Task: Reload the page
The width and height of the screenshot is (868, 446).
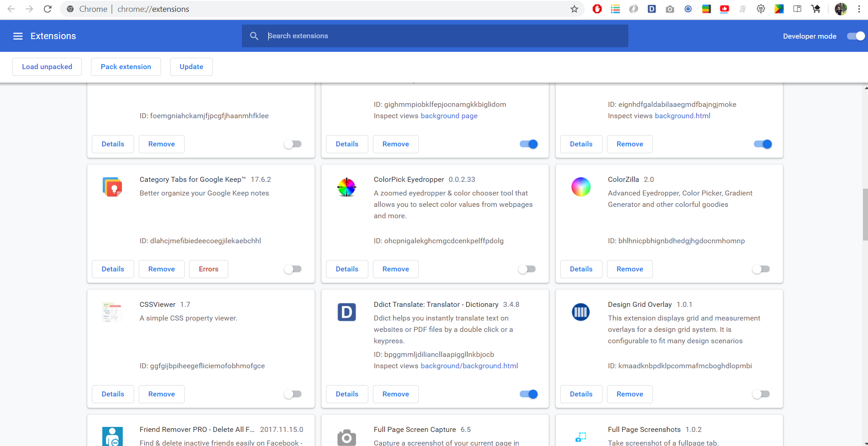Action: [x=48, y=9]
